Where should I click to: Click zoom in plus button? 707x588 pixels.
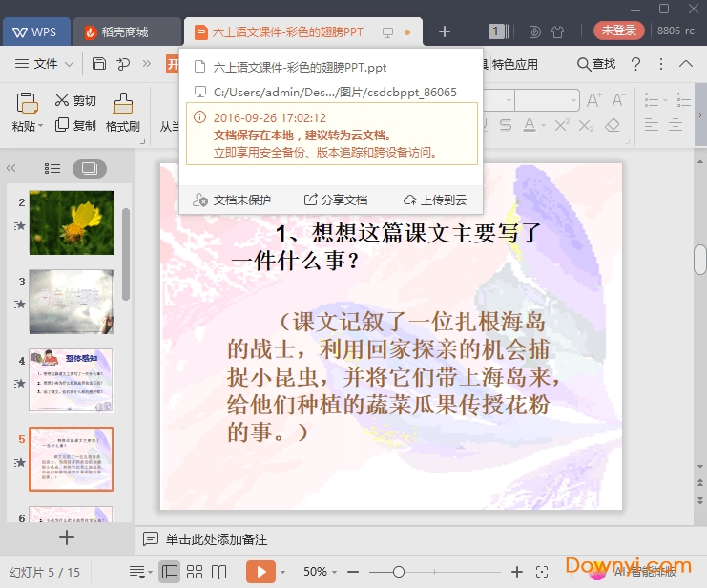pyautogui.click(x=517, y=572)
